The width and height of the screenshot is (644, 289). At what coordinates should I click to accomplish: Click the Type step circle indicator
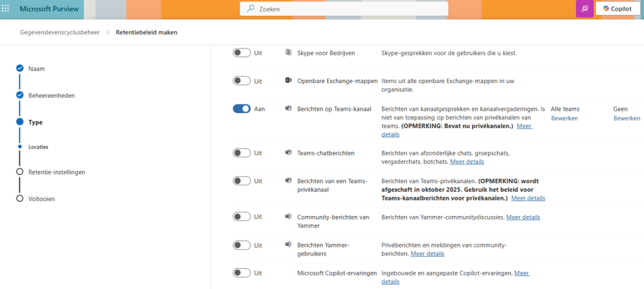click(x=19, y=122)
